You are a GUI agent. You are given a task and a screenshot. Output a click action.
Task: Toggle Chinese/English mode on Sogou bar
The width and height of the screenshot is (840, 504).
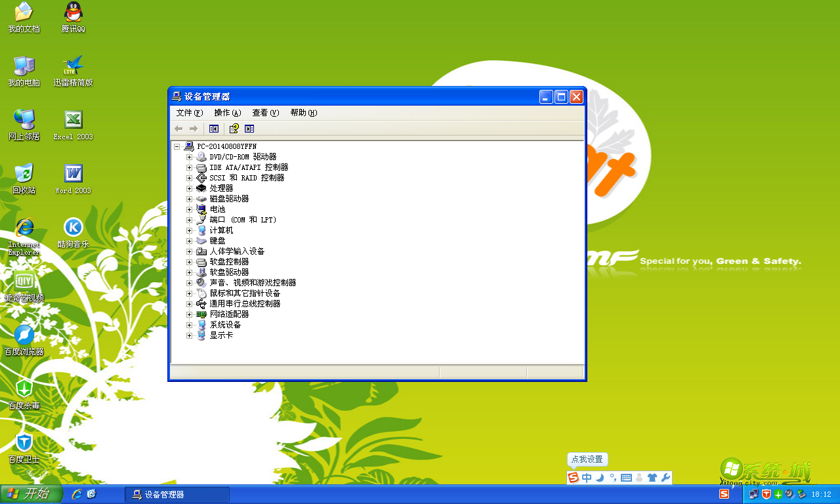[587, 478]
